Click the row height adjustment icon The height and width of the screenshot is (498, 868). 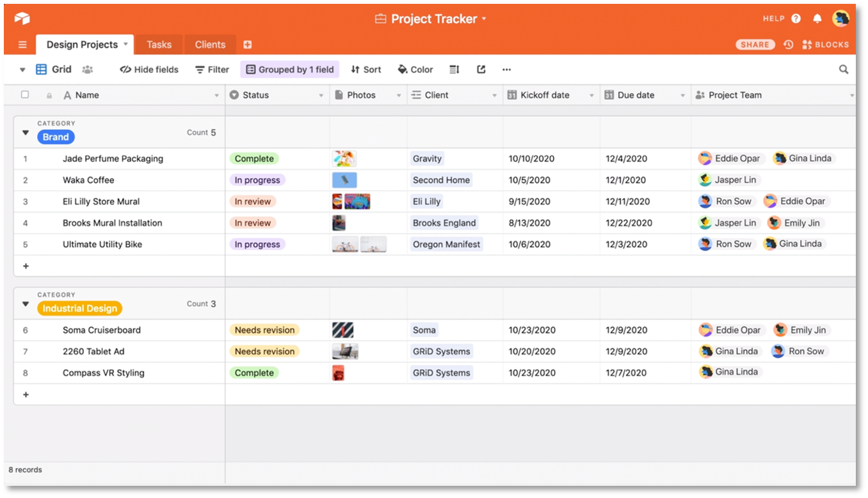(x=454, y=69)
